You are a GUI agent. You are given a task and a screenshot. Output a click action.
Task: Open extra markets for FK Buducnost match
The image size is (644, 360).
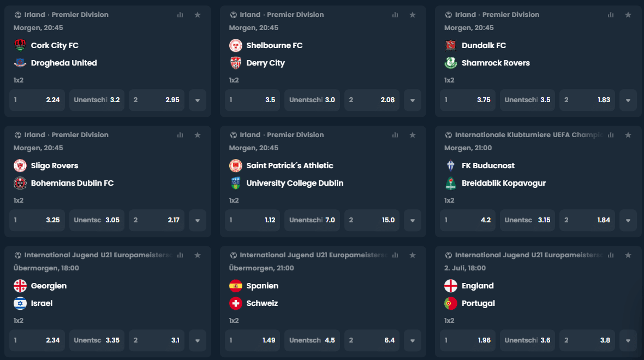pos(628,220)
